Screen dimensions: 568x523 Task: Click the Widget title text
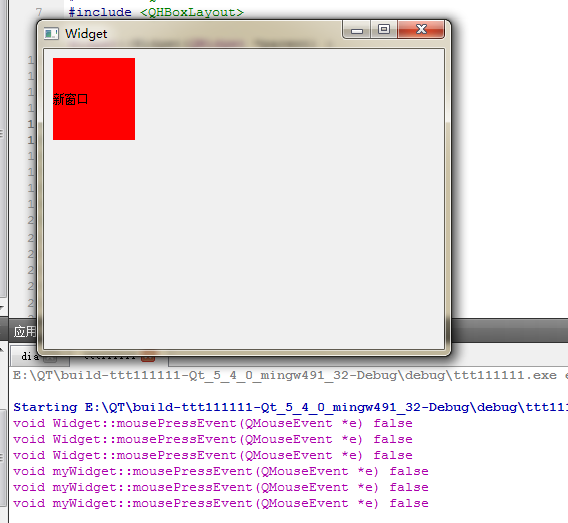point(86,34)
